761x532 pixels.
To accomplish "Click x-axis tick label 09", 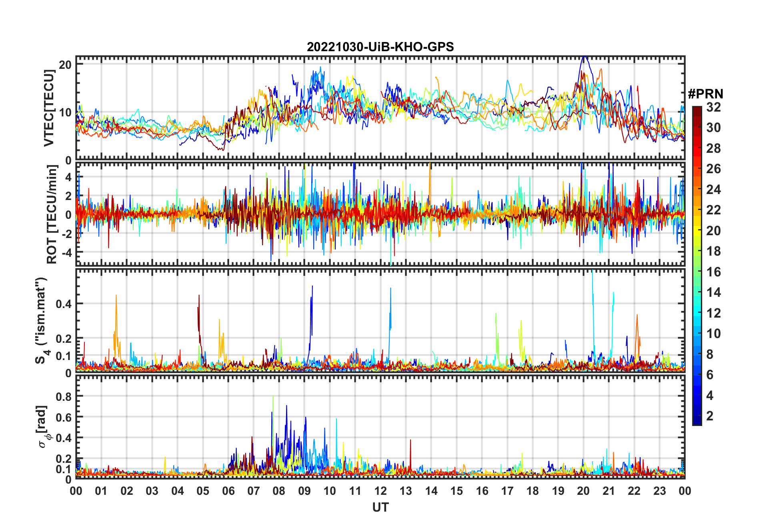I will click(304, 491).
